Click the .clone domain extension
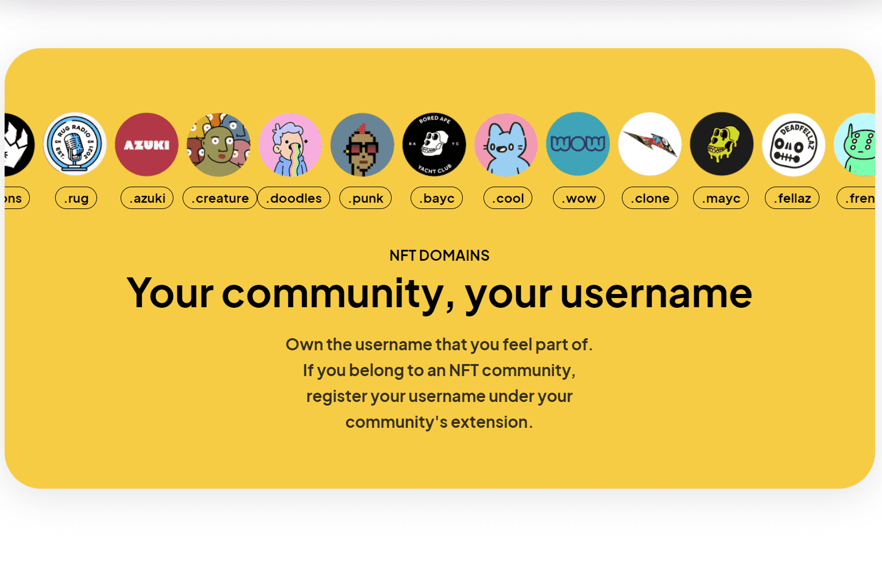This screenshot has height=588, width=882. pyautogui.click(x=649, y=198)
